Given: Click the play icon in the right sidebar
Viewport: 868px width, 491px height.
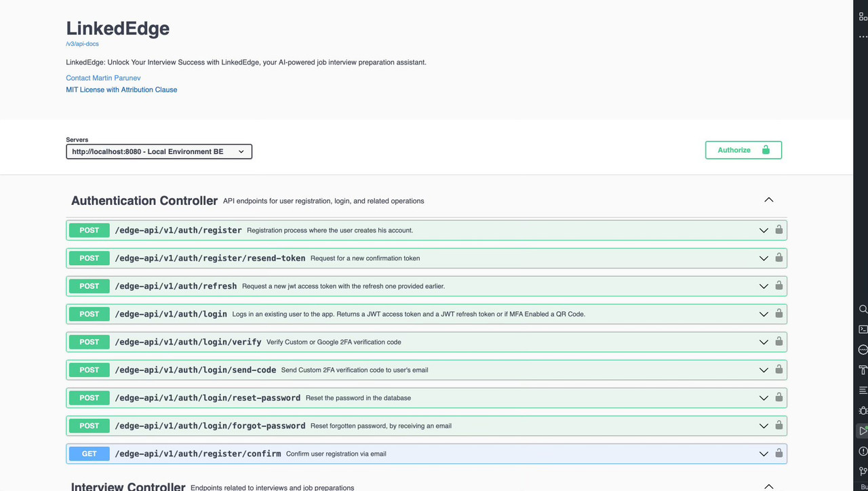Looking at the screenshot, I should click(863, 431).
